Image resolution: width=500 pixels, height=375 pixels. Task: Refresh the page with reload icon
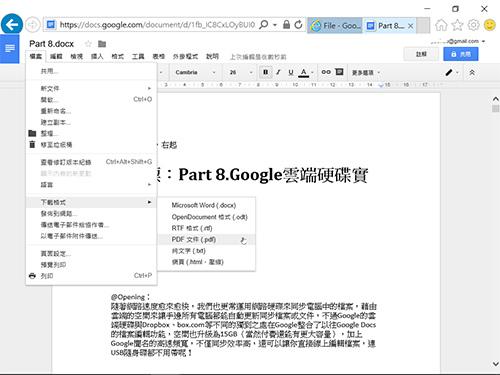click(298, 24)
